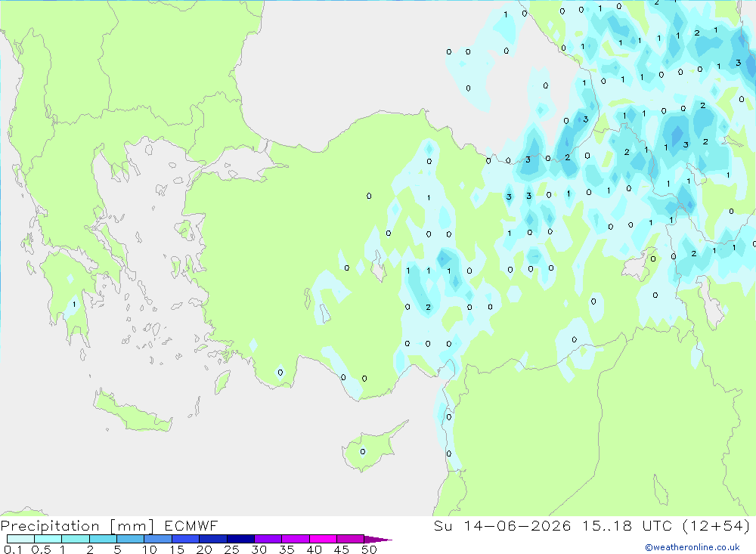Select the 20–25 mm legend color swatch
756x554 pixels.
pyautogui.click(x=213, y=539)
